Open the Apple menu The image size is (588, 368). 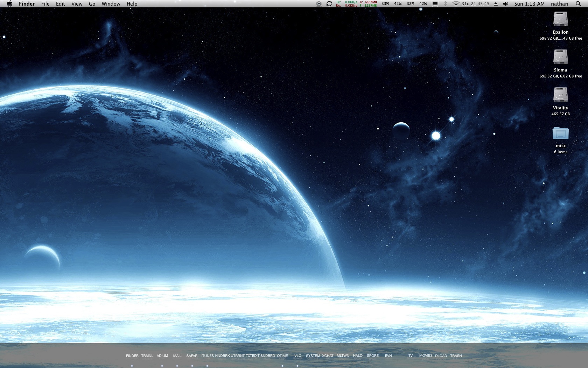tap(9, 4)
